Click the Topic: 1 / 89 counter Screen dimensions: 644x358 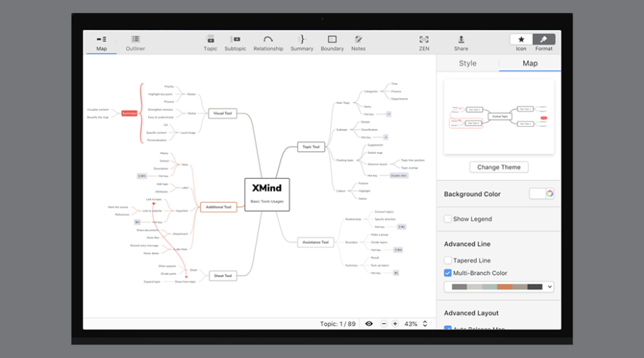(x=338, y=324)
